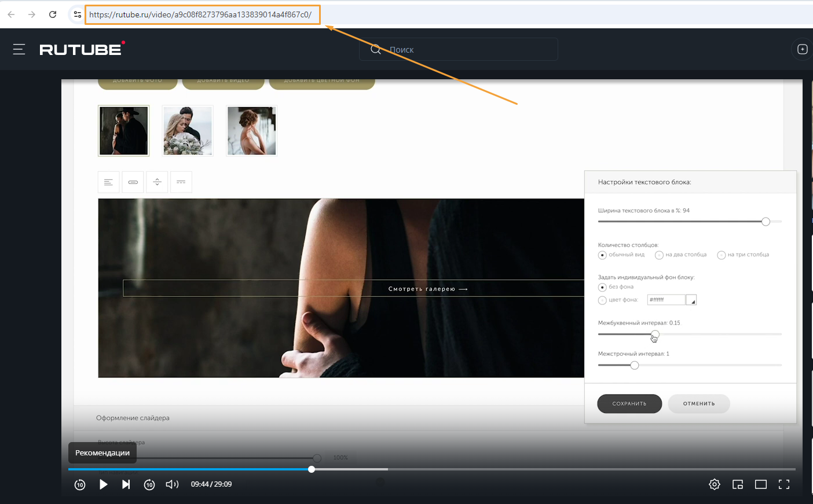This screenshot has height=504, width=813.
Task: Click the link toolbar icon
Action: pyautogui.click(x=133, y=182)
